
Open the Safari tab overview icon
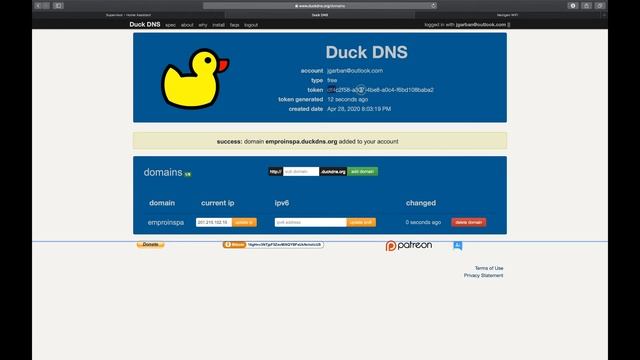[x=600, y=6]
